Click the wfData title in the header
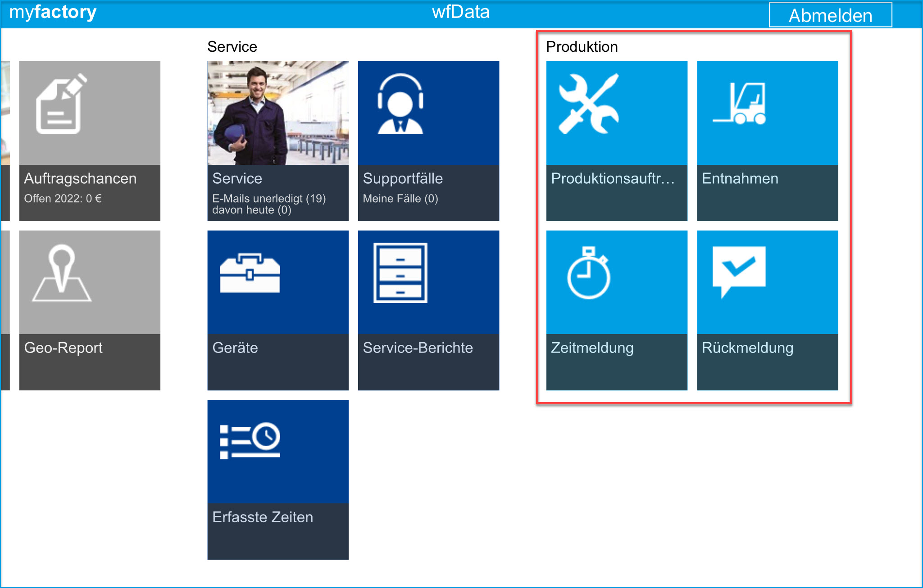This screenshot has width=923, height=588. tap(460, 12)
